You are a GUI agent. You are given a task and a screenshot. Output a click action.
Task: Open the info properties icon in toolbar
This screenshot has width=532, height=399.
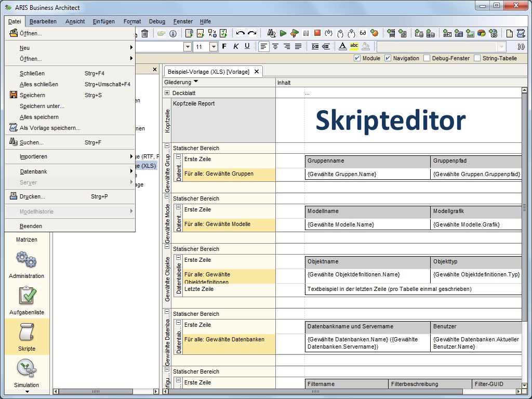[173, 33]
